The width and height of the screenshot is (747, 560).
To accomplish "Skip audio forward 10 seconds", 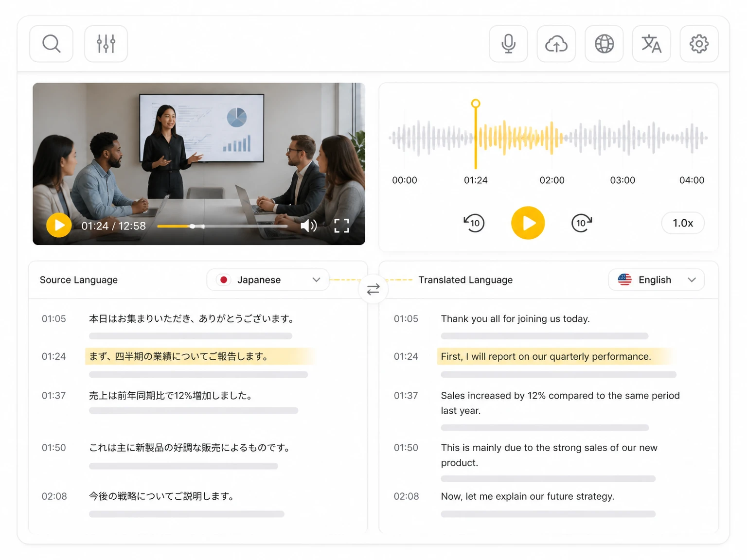I will [582, 223].
